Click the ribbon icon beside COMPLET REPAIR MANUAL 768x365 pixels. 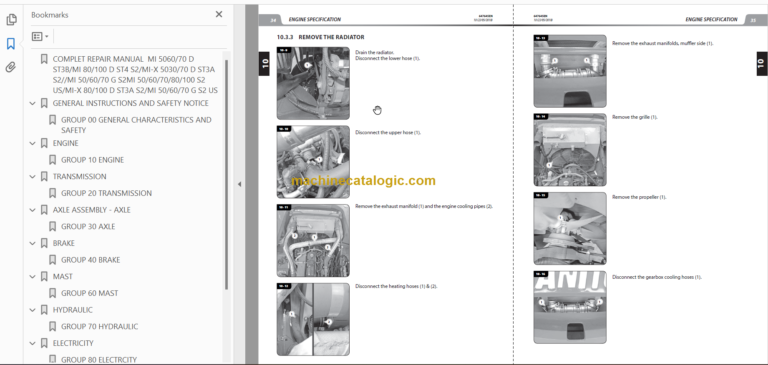click(44, 59)
